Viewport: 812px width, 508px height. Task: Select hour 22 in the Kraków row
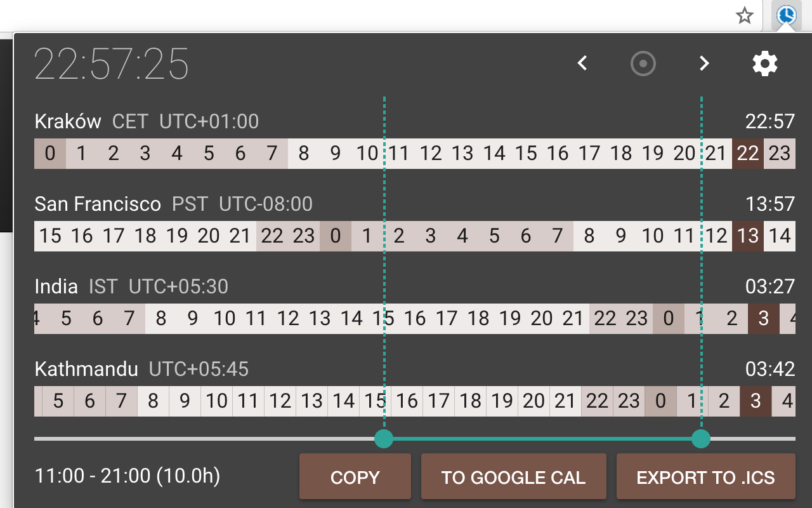[x=748, y=154]
